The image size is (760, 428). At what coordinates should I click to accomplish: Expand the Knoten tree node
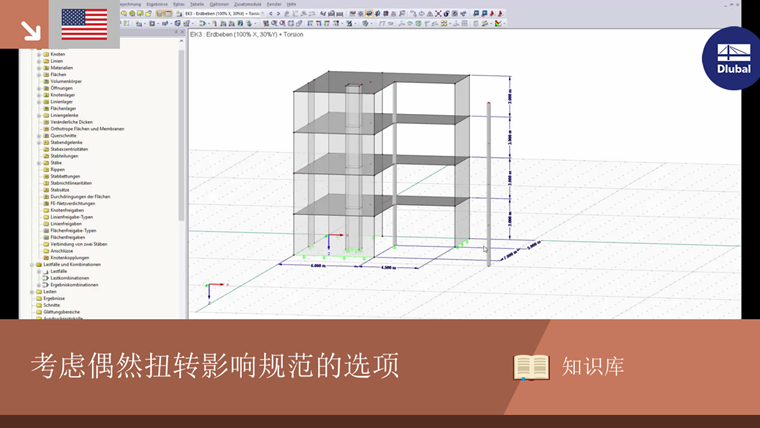(x=39, y=54)
